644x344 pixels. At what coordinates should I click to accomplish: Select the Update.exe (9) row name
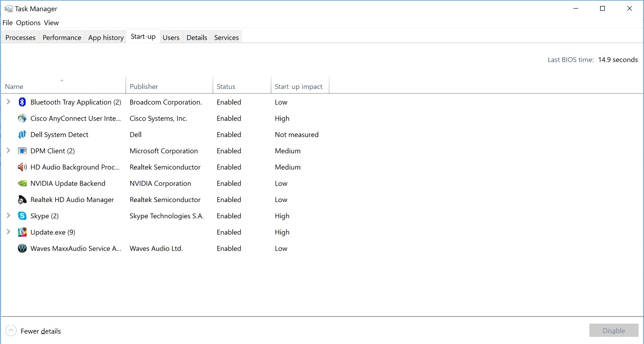[53, 232]
